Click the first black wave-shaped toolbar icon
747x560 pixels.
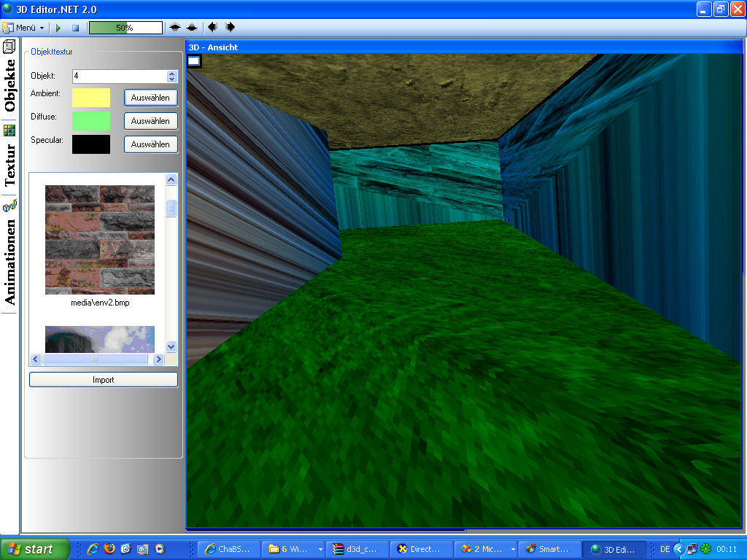point(175,28)
